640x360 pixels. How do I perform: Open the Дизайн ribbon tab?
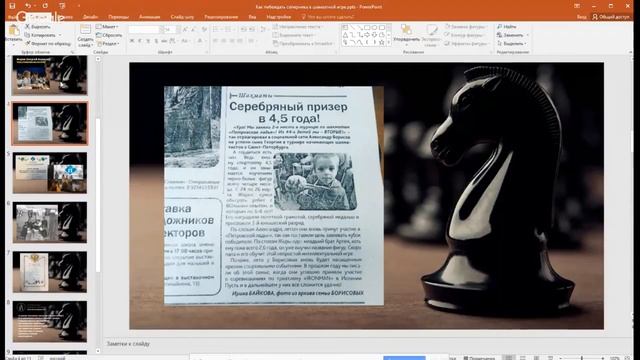(x=90, y=17)
